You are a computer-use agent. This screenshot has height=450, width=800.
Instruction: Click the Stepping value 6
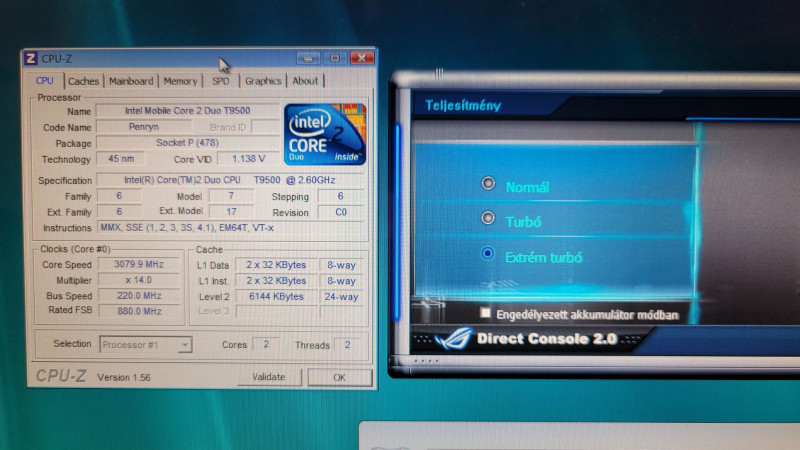click(x=341, y=196)
